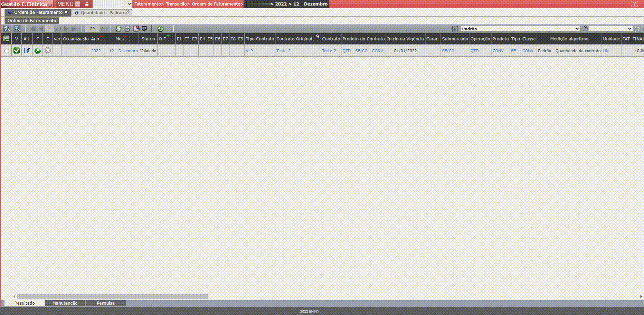Click the rows-per-page field showing 20
Image resolution: width=644 pixels, height=315 pixels.
tap(92, 29)
